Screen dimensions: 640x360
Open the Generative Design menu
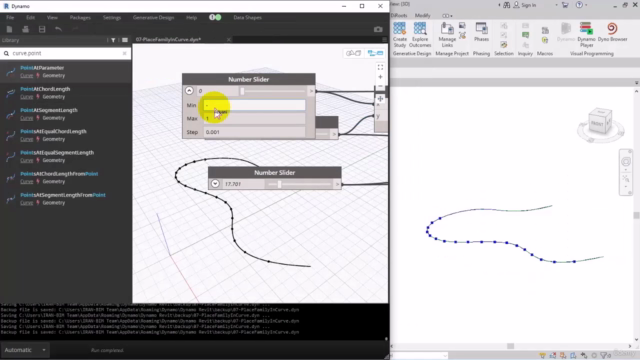153,18
